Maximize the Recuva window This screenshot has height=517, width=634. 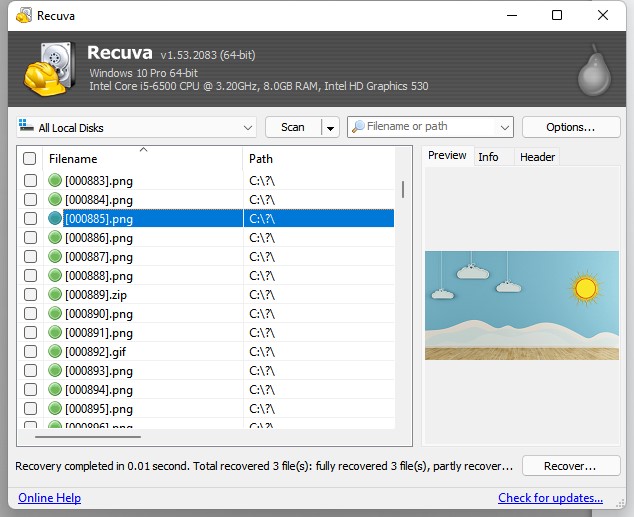[x=557, y=15]
